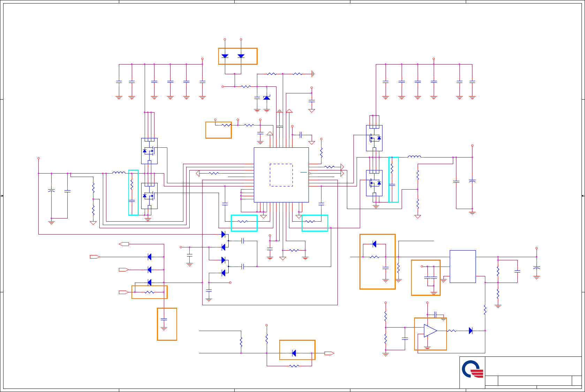Select the resistor in the right-center cyan box
585x392 pixels.
tap(310, 222)
